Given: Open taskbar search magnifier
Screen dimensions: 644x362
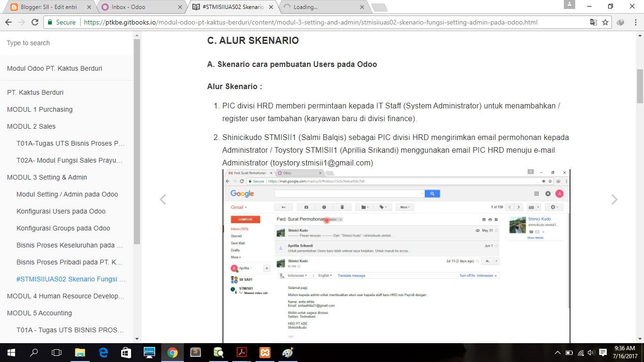Looking at the screenshot, I should point(34,352).
